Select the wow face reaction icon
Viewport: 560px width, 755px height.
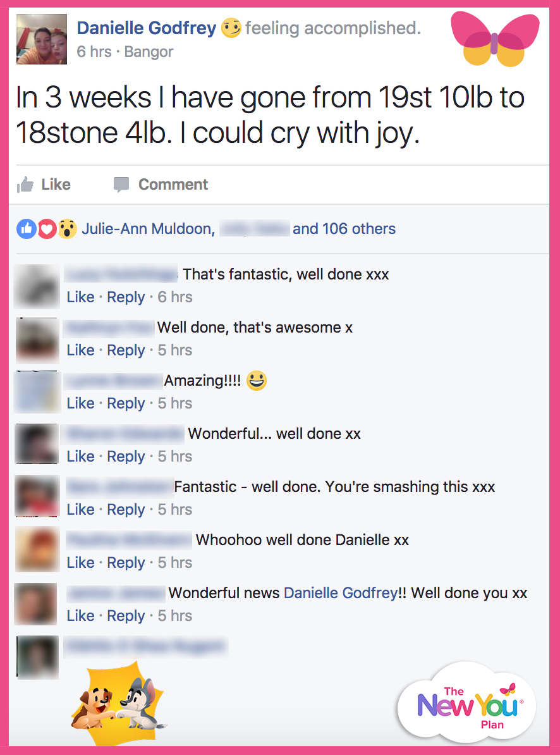[68, 229]
